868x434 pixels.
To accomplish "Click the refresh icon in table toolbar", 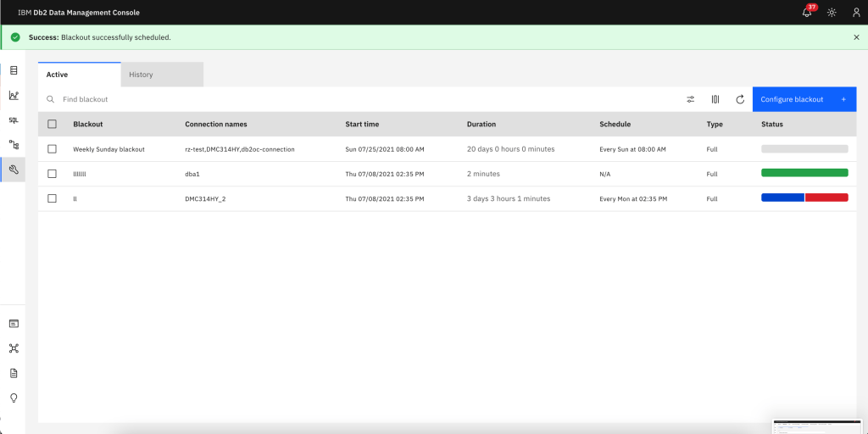I will (740, 99).
